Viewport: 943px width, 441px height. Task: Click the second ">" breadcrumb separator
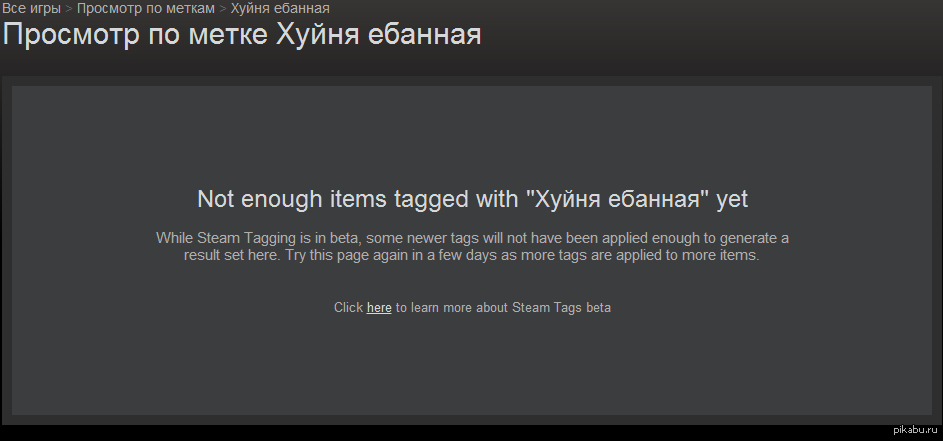click(x=223, y=9)
